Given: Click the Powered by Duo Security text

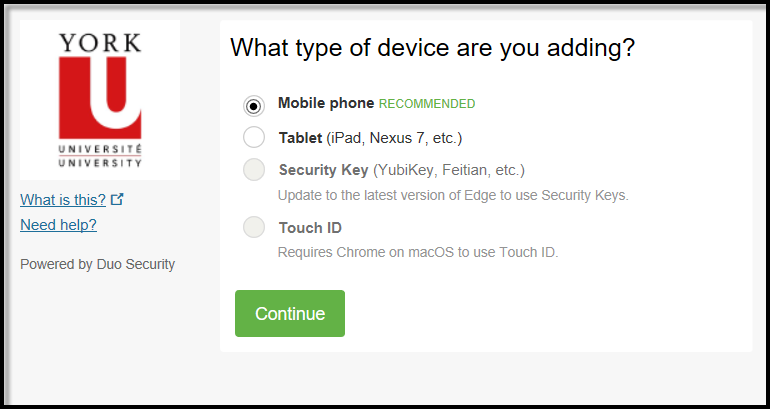Looking at the screenshot, I should pyautogui.click(x=97, y=264).
